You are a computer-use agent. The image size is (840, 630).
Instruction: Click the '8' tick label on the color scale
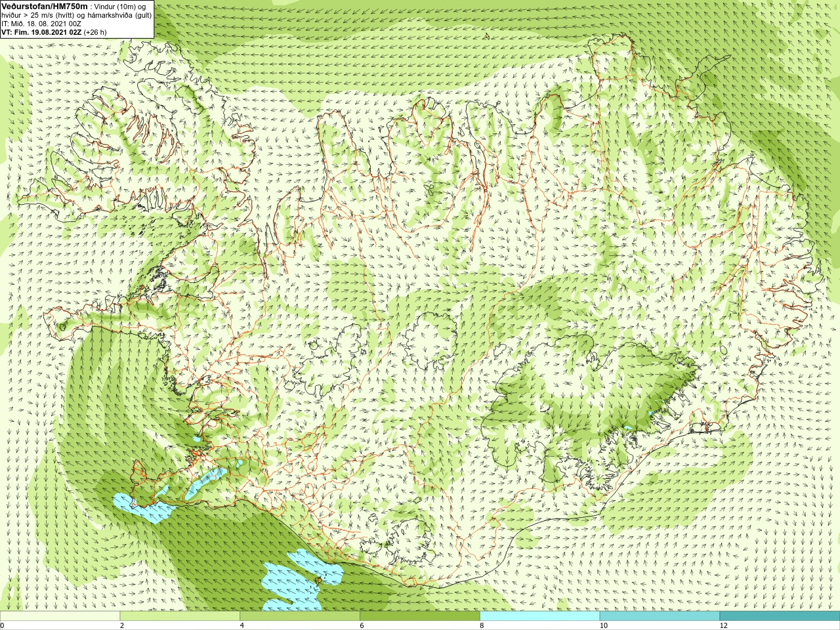click(482, 625)
